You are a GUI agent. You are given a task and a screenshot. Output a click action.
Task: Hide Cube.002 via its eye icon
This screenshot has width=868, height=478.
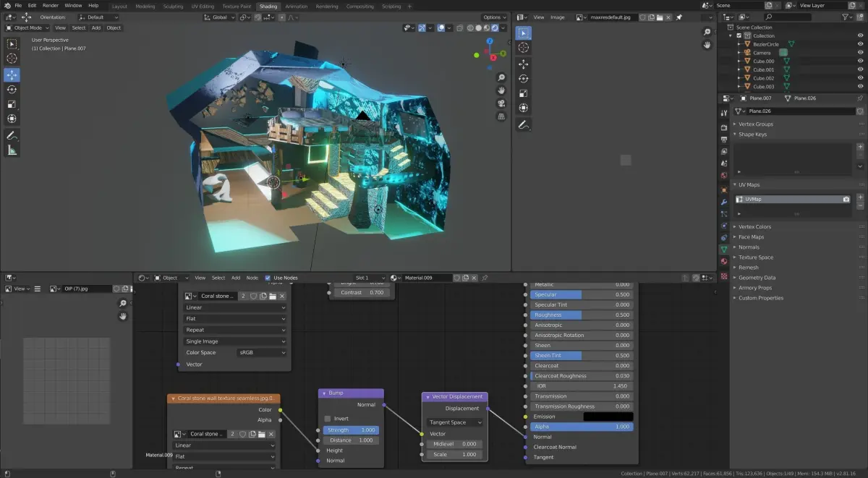[860, 78]
